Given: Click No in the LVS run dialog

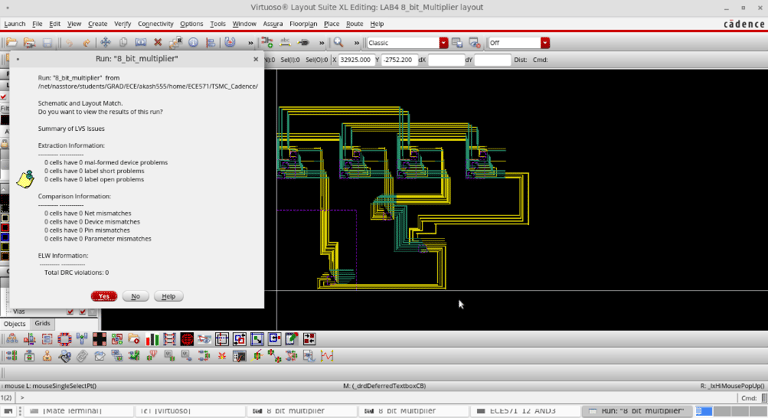Looking at the screenshot, I should [136, 296].
